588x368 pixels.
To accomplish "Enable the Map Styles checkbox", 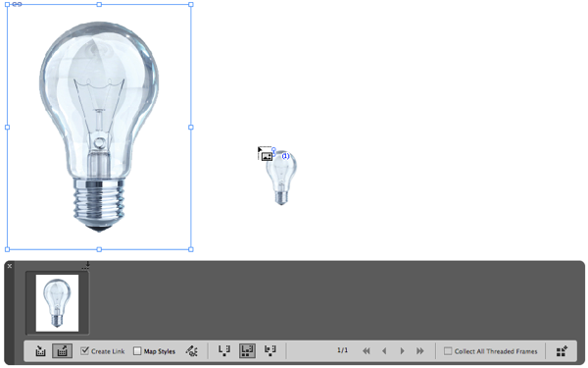I will coord(137,351).
